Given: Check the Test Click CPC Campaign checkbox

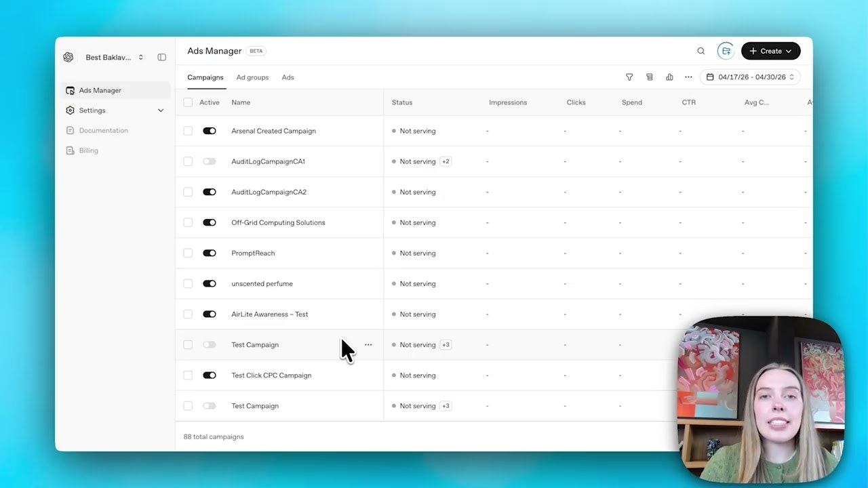Looking at the screenshot, I should [188, 375].
